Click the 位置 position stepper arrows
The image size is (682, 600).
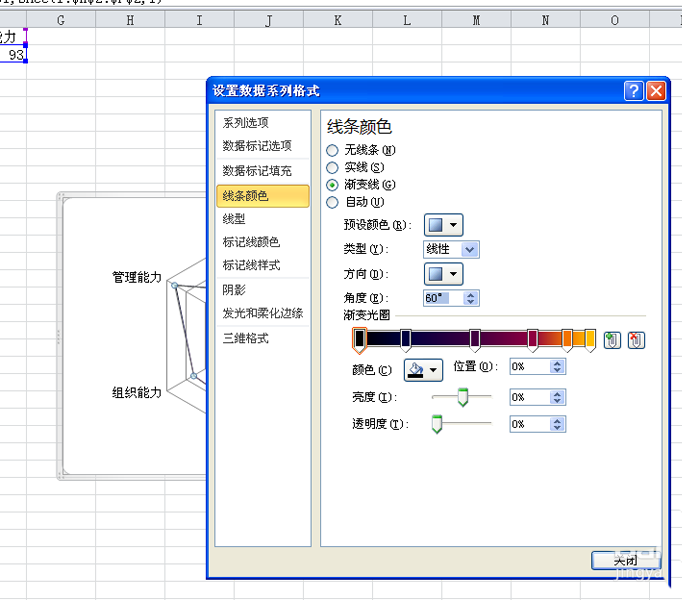coord(557,367)
